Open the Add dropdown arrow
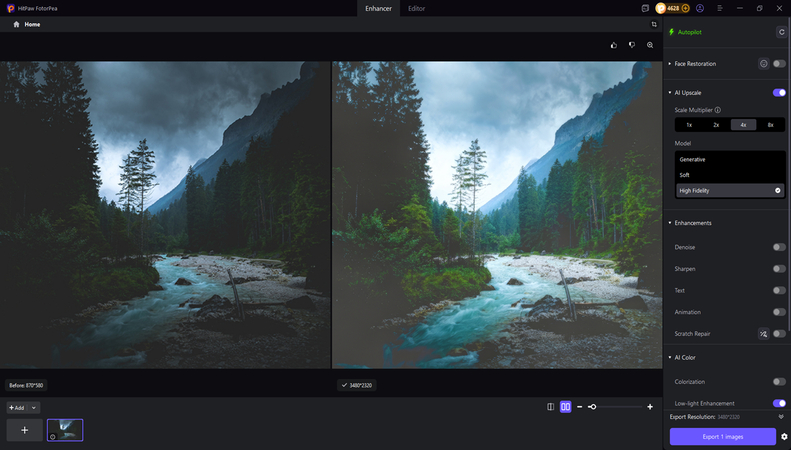Image resolution: width=791 pixels, height=450 pixels. click(34, 408)
